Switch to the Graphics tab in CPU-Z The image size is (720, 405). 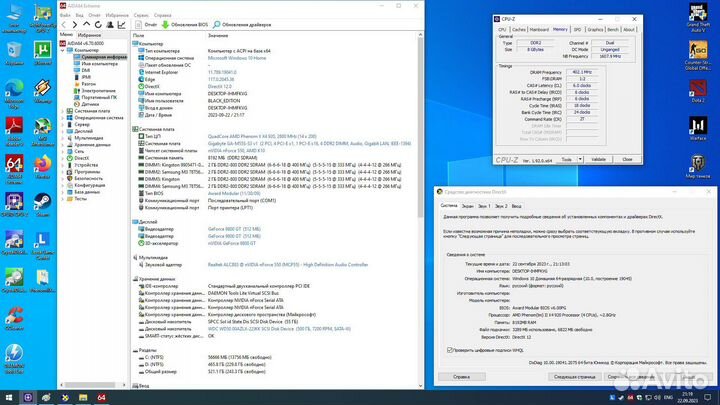tap(595, 29)
